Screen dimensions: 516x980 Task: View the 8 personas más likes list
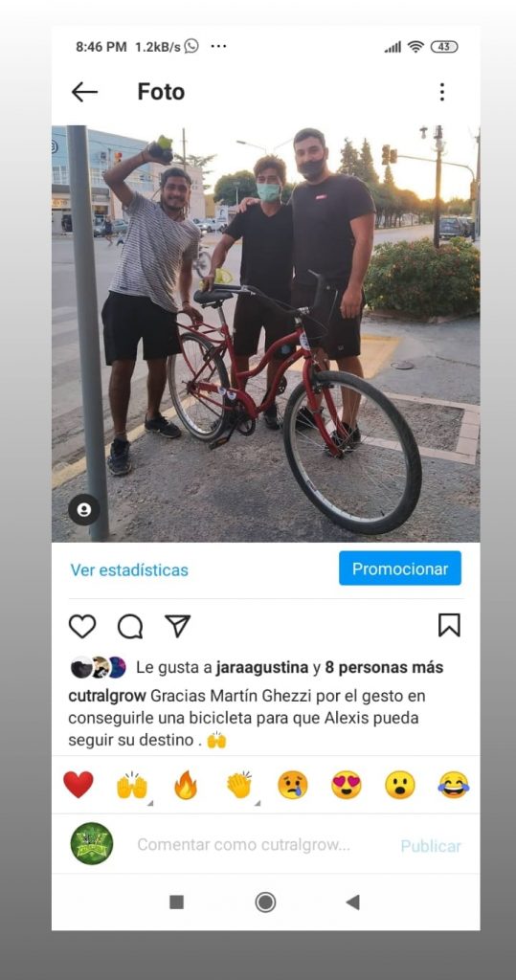(384, 667)
